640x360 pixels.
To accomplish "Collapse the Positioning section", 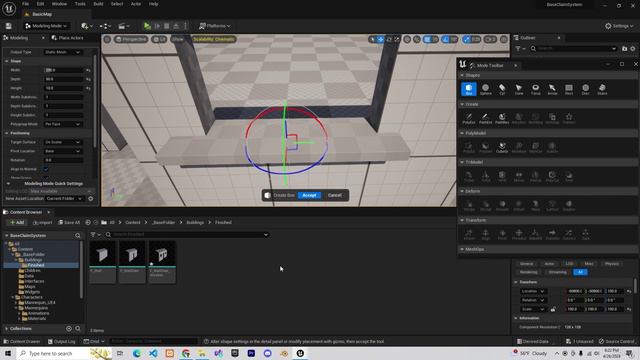I will [7, 133].
